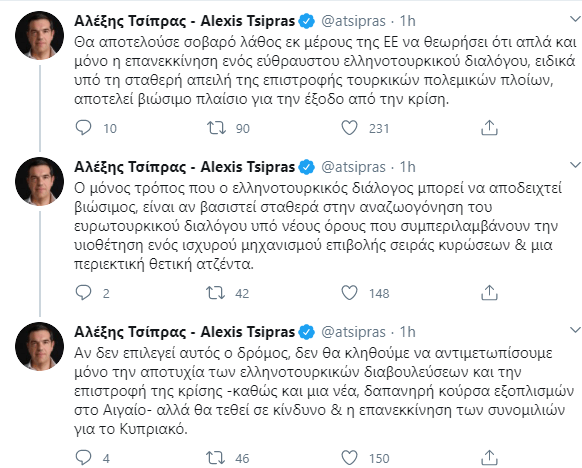Click @atsipras handle on the second tweet
The height and width of the screenshot is (468, 582).
353,167
